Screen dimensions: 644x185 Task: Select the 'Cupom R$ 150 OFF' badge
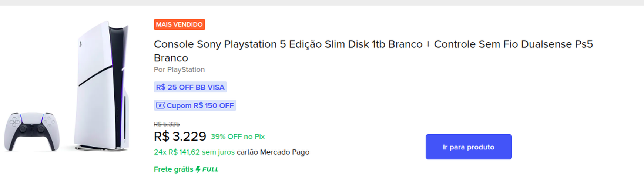[195, 105]
